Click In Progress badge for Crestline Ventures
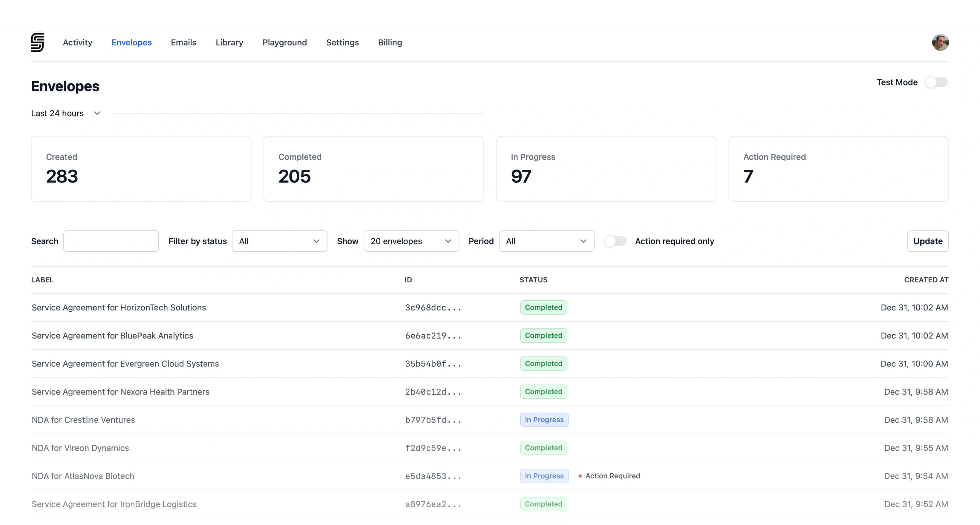This screenshot has width=980, height=525. (544, 420)
